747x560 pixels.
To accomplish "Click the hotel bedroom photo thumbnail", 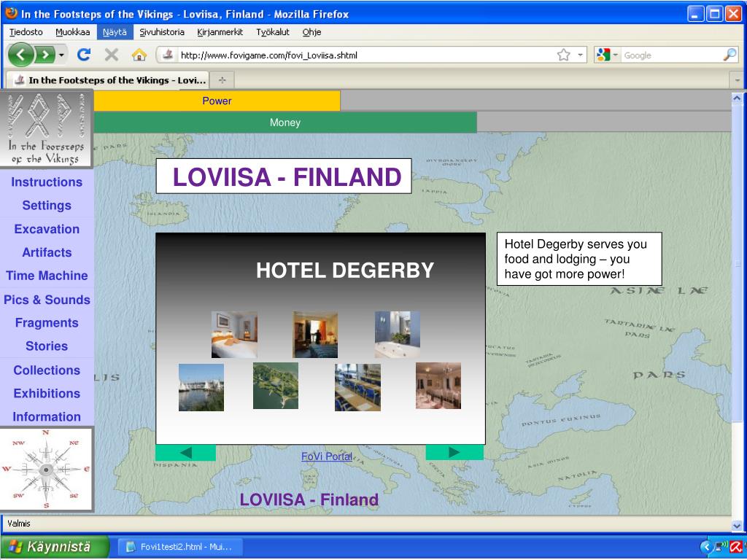I will tap(234, 334).
